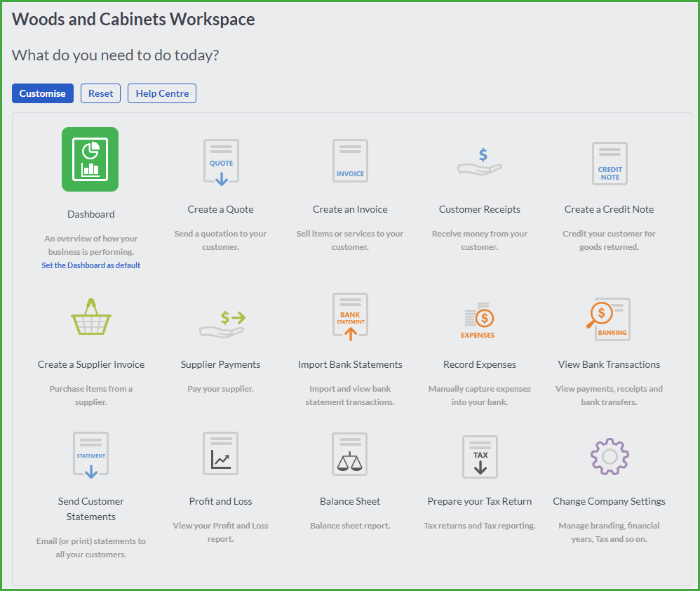Open the Help Centre button
This screenshot has width=700, height=591.
tap(162, 93)
